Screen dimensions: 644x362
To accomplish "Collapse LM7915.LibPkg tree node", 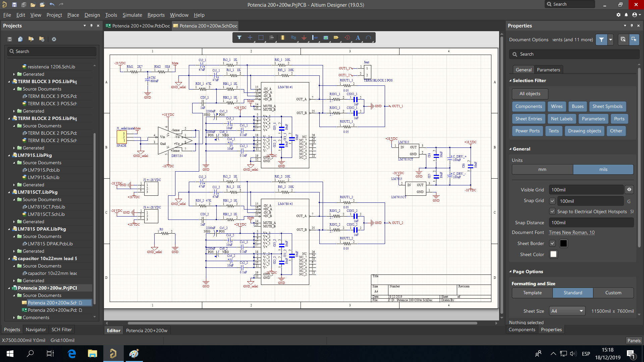I will click(9, 155).
